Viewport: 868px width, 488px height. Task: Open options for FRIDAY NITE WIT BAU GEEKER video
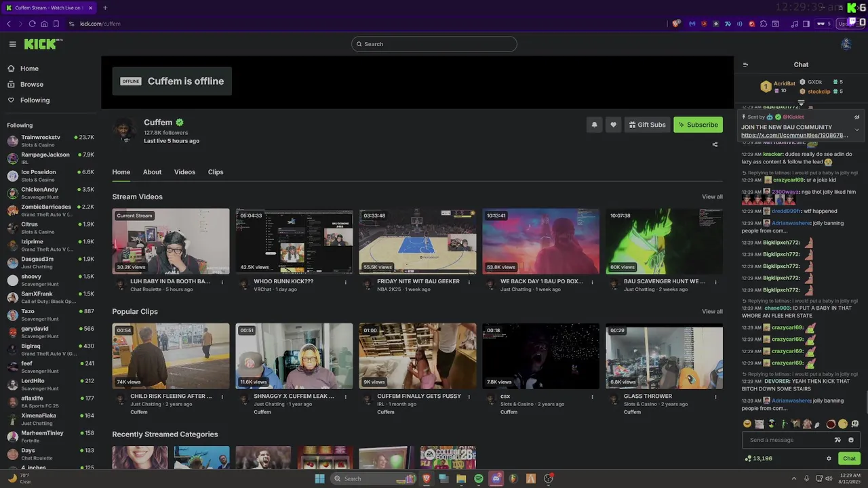coord(469,282)
